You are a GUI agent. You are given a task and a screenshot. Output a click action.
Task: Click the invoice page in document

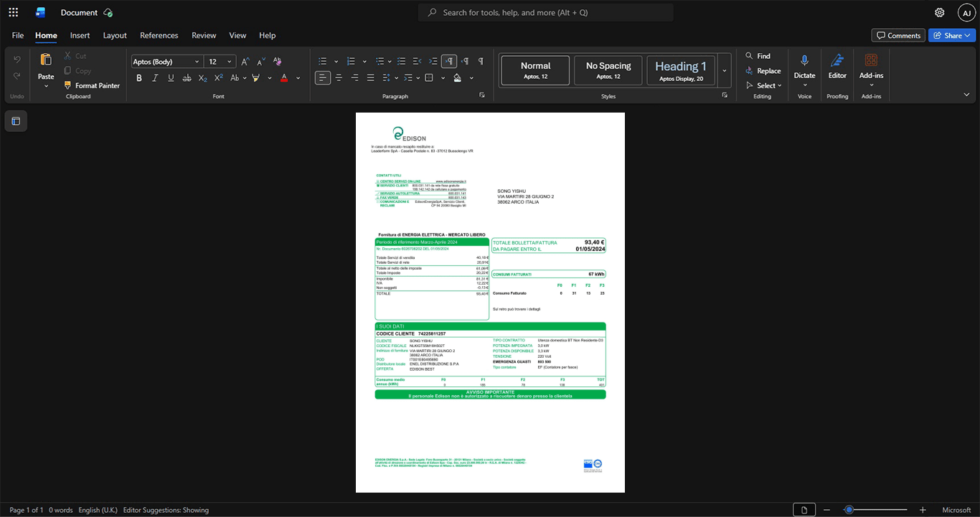pyautogui.click(x=490, y=303)
